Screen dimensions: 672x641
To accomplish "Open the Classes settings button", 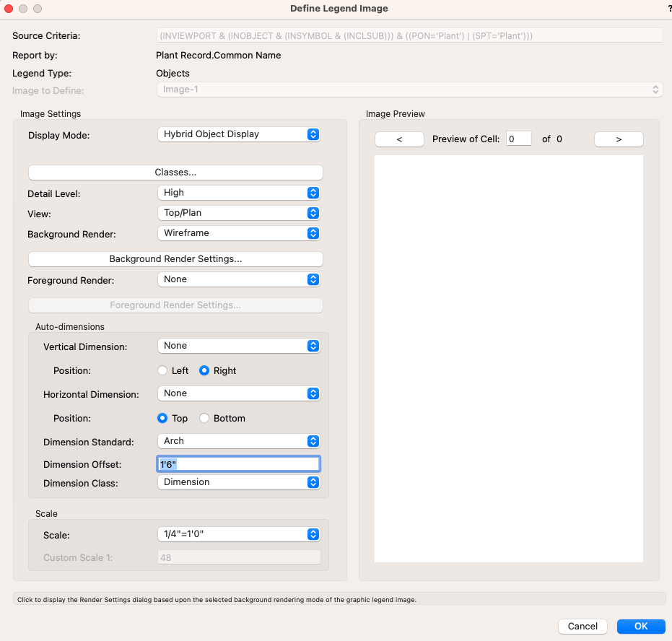I will click(x=175, y=173).
